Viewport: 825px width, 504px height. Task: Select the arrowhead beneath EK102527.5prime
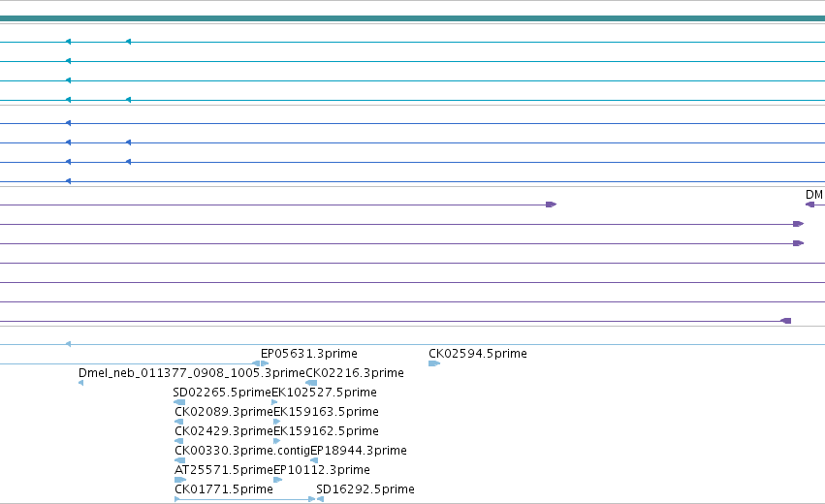point(274,402)
